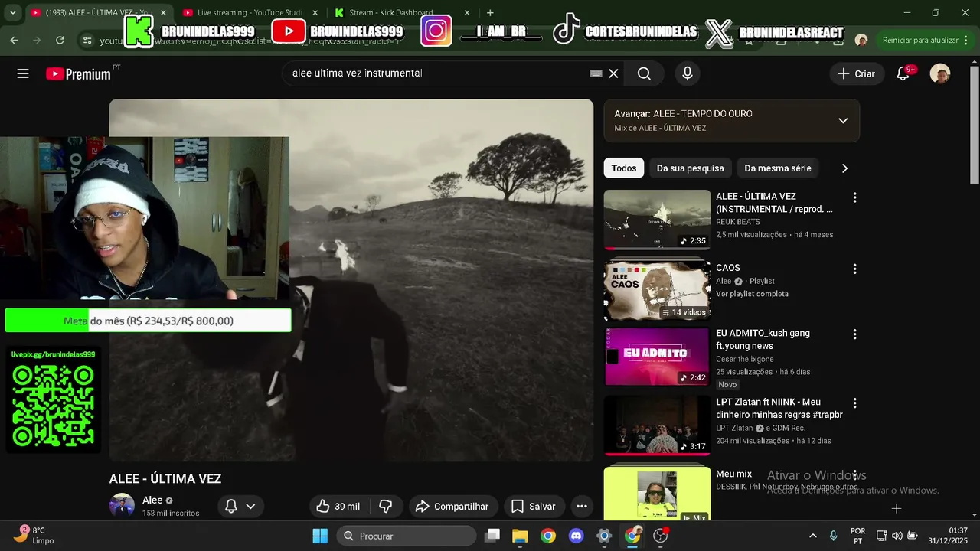The width and height of the screenshot is (980, 551).
Task: Like the video (39 mil)
Action: 338,506
